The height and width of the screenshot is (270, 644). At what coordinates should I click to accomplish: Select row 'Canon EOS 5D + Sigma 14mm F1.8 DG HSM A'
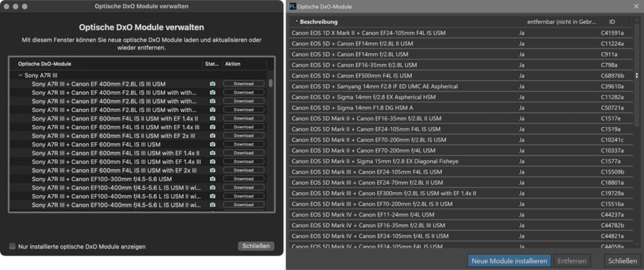(462, 108)
